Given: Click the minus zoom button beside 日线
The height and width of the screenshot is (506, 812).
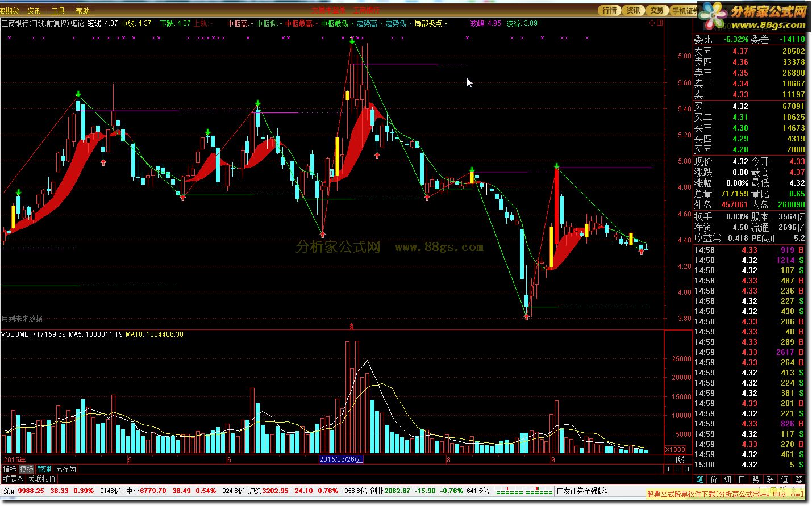Looking at the screenshot, I should [x=678, y=469].
